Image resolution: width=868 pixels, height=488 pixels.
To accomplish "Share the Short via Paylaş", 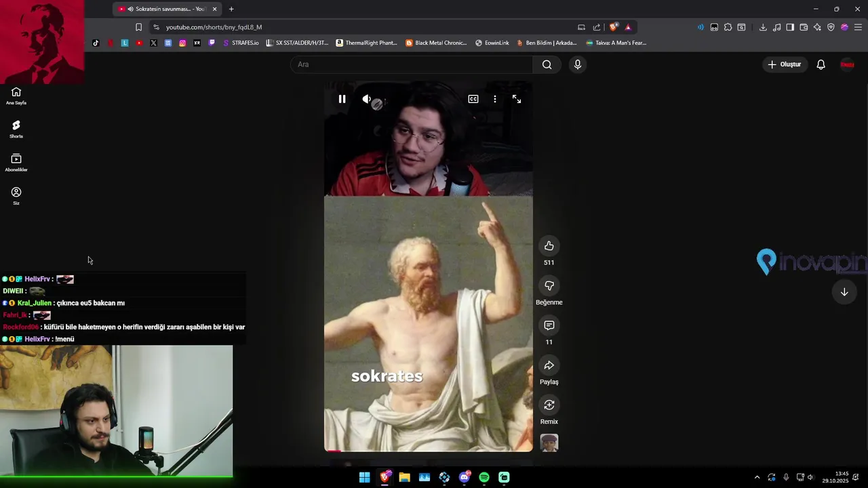I will point(549,365).
